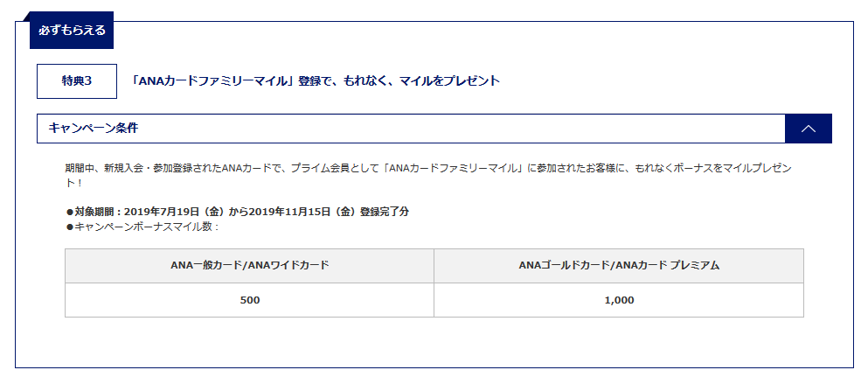Collapse the キャンペーン条件 section using the chevron
Screen dimensions: 868x377
(x=809, y=129)
